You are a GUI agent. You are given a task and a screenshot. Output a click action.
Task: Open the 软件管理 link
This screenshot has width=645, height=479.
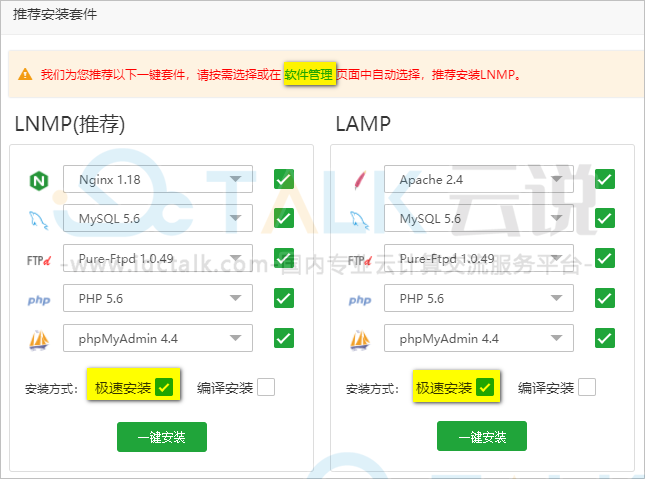coord(309,74)
